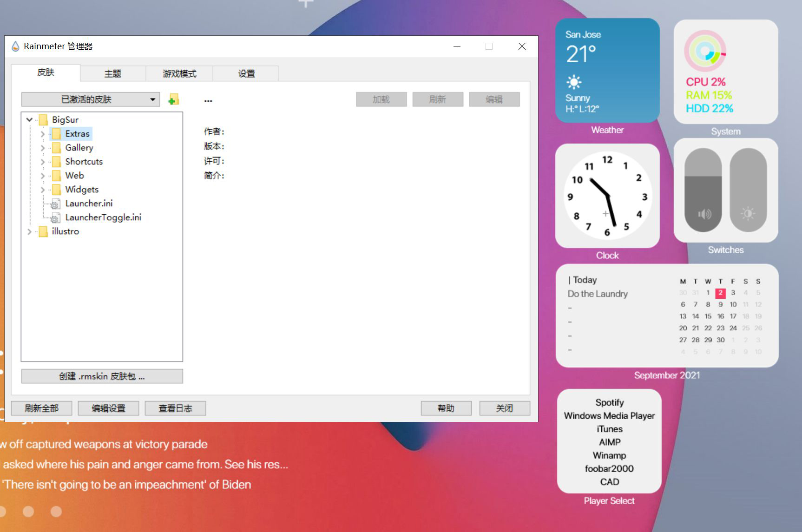Select Launcher.ini in the skin tree
802x532 pixels.
pyautogui.click(x=89, y=203)
